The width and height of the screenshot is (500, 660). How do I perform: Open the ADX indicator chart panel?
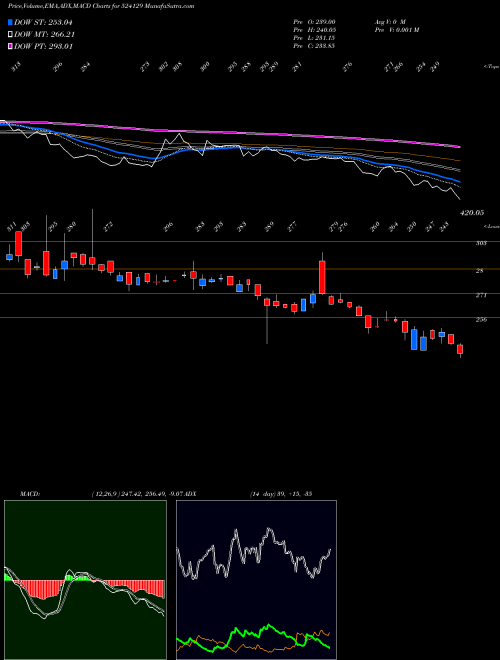click(x=256, y=580)
